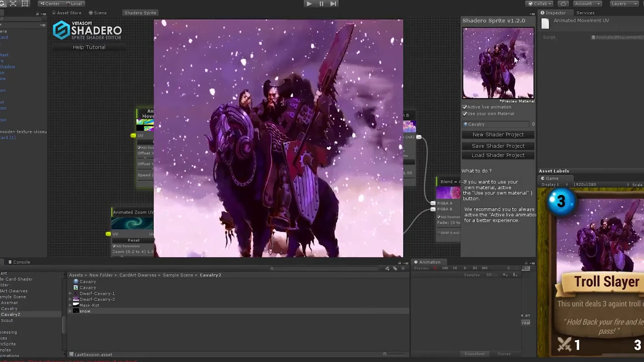
Task: Select the Mask-Rot texture thumbnail
Action: (x=76, y=305)
